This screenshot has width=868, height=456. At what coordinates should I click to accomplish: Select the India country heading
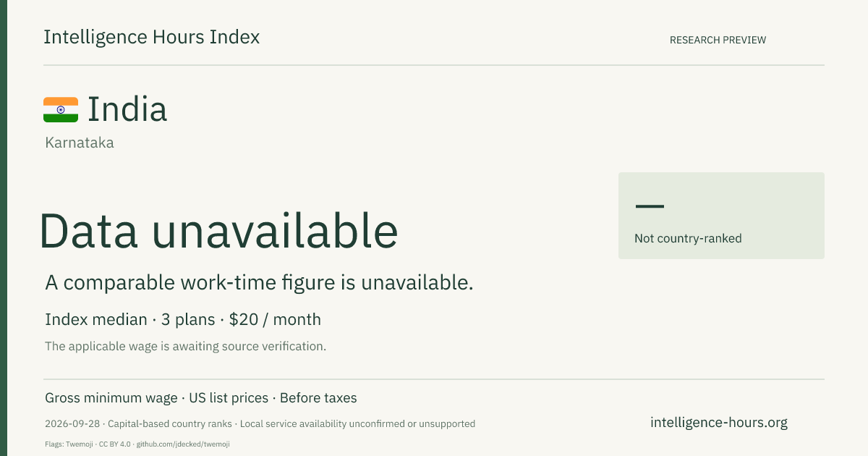(x=127, y=109)
